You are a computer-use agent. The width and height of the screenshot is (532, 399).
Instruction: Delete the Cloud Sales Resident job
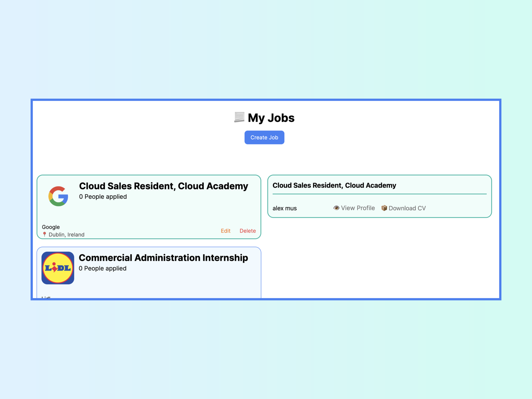click(247, 231)
